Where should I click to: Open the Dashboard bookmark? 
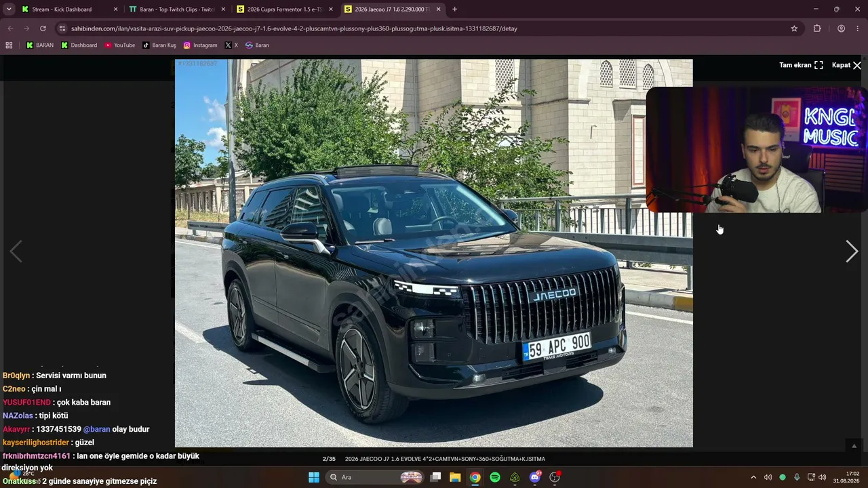pyautogui.click(x=79, y=45)
